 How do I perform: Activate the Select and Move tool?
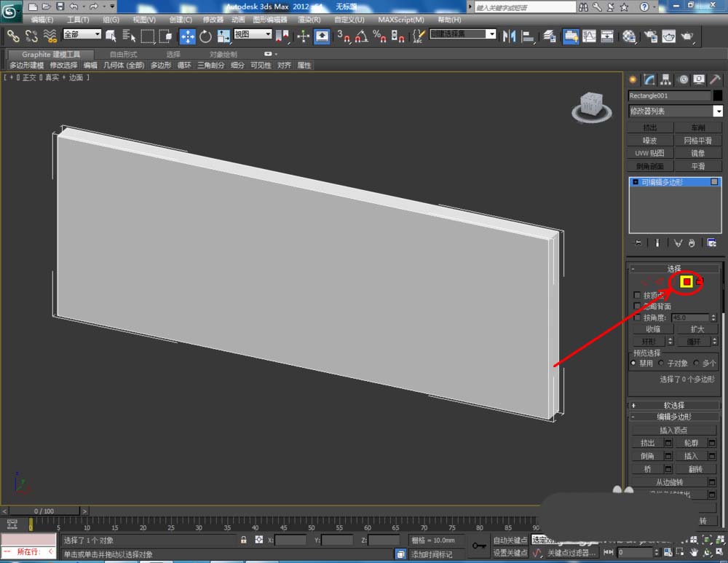coord(187,36)
